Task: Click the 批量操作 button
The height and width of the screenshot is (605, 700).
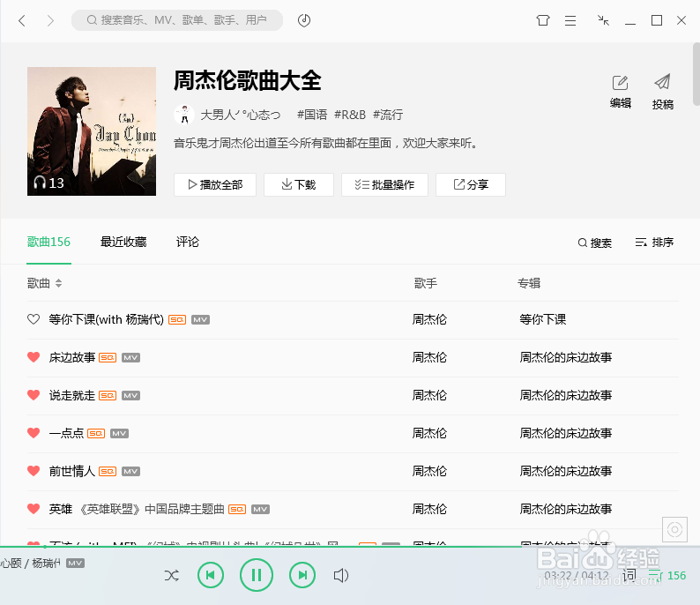Action: tap(384, 184)
